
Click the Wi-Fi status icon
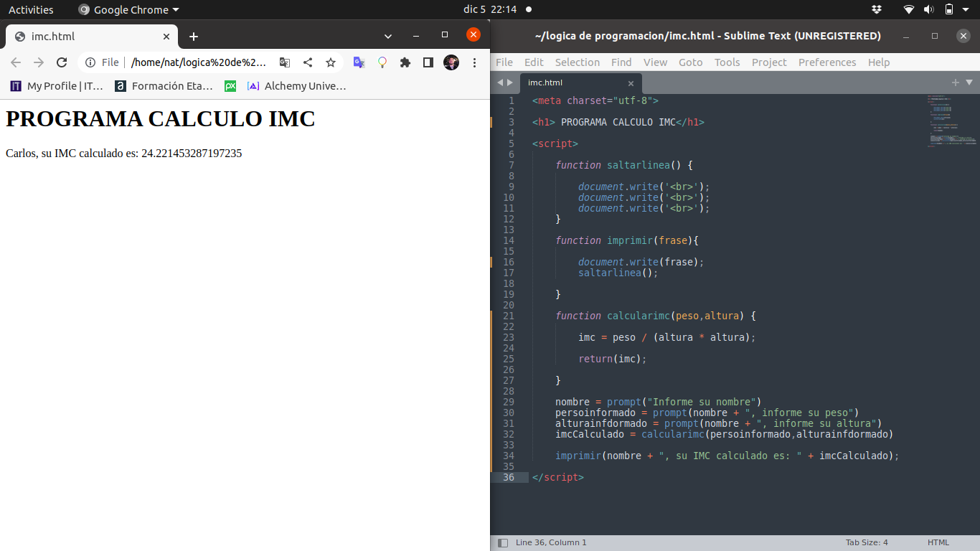pyautogui.click(x=909, y=9)
